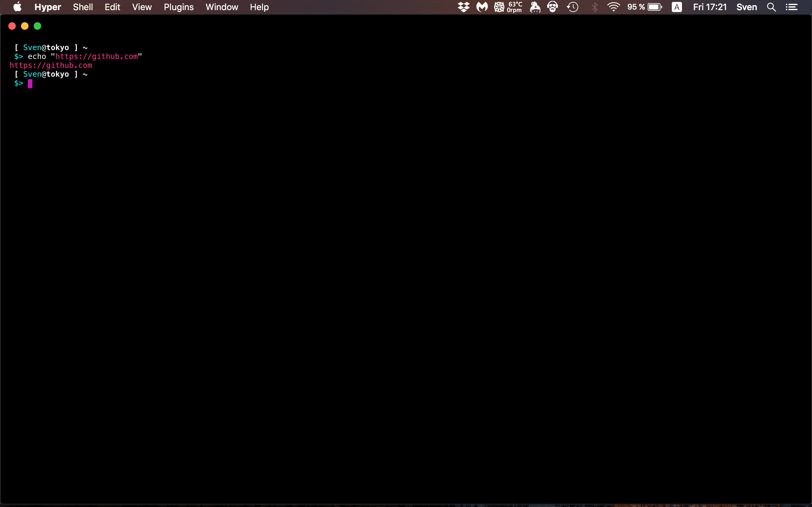The height and width of the screenshot is (507, 812).
Task: Open the Wi-Fi status menu
Action: click(614, 7)
